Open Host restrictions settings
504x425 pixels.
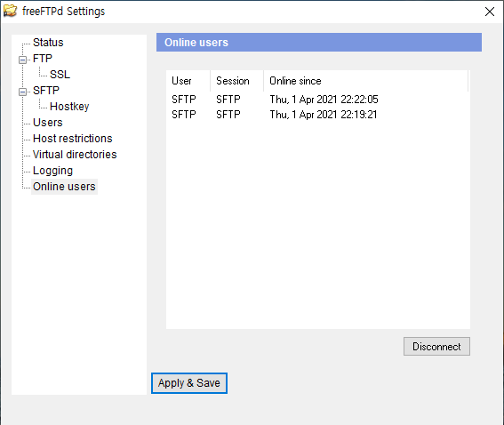click(73, 139)
